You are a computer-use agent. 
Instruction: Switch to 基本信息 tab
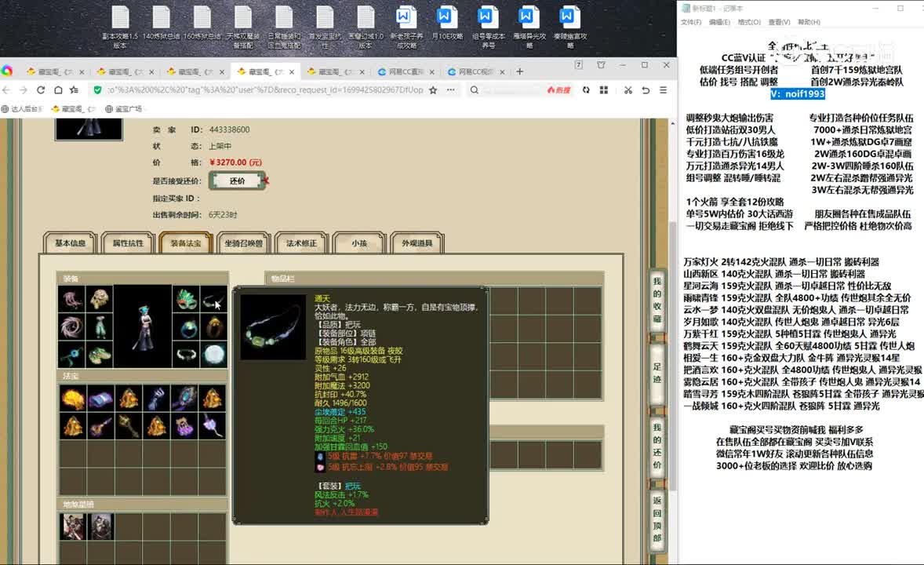click(x=70, y=243)
